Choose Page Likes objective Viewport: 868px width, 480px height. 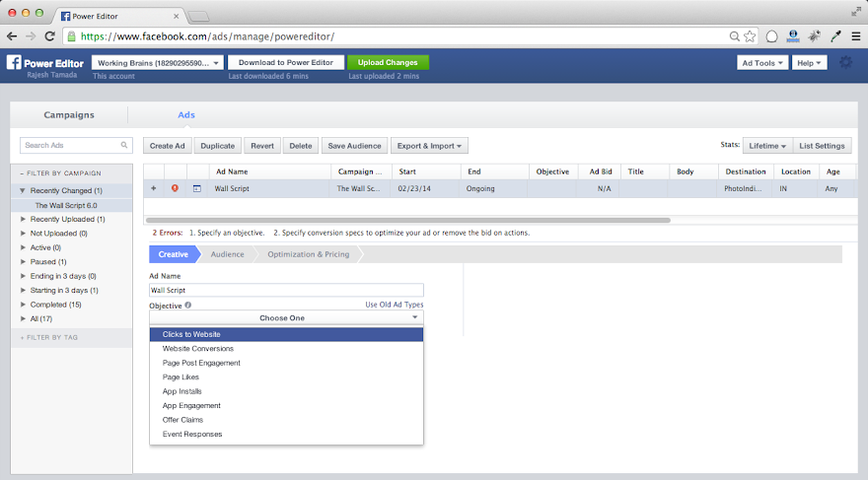click(286, 377)
